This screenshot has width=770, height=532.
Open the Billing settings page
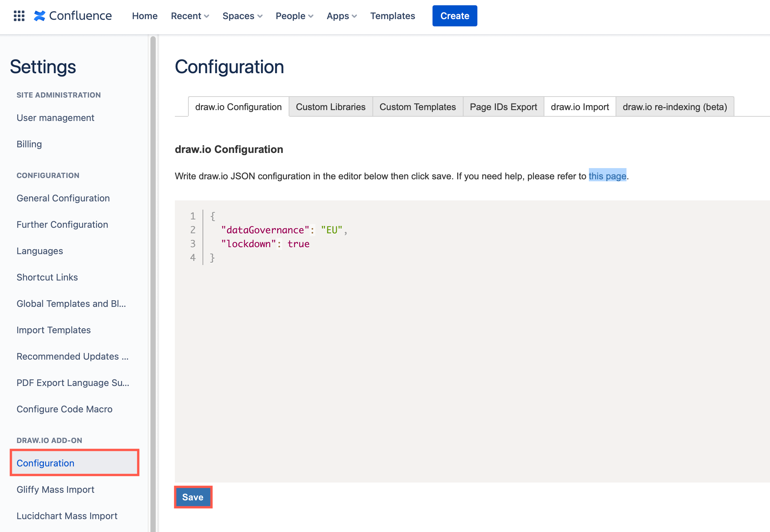pos(29,144)
